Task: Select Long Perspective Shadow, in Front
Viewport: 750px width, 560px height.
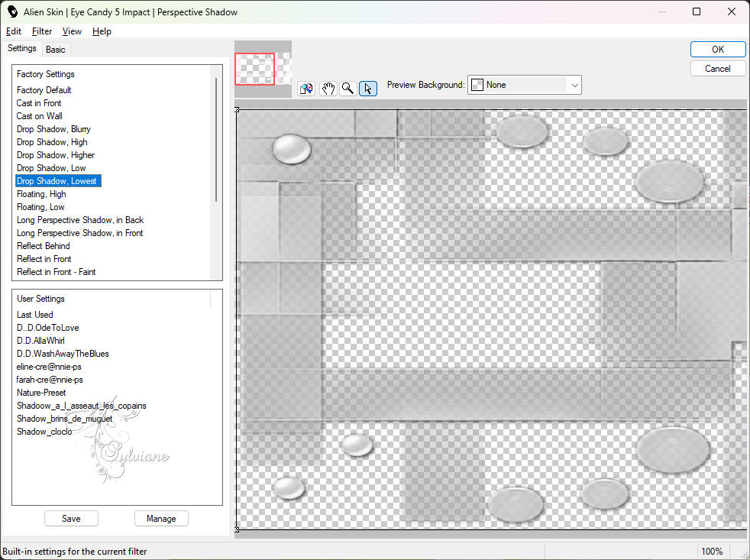Action: coord(80,232)
